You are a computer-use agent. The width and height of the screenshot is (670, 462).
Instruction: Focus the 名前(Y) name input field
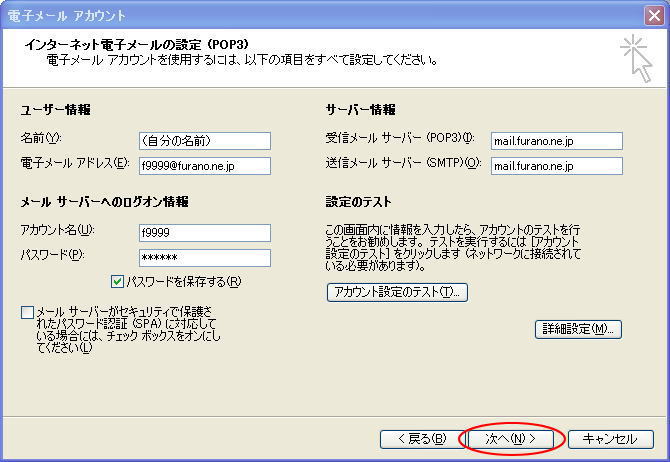click(x=205, y=141)
